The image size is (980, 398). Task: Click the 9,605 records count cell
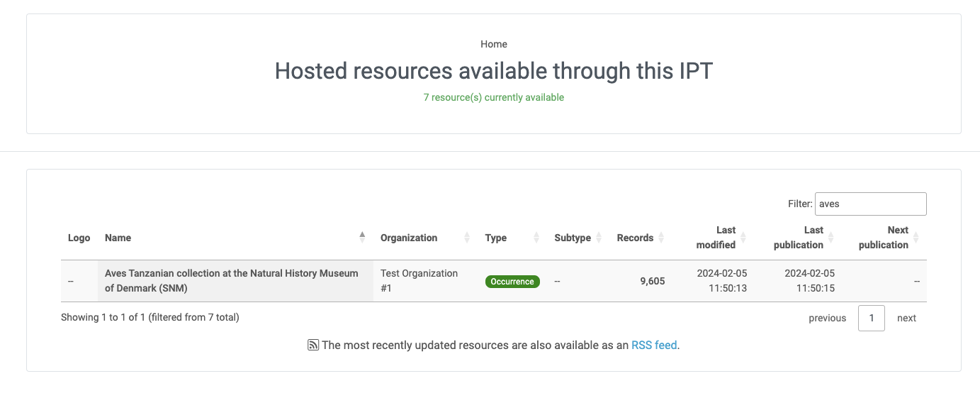click(652, 281)
